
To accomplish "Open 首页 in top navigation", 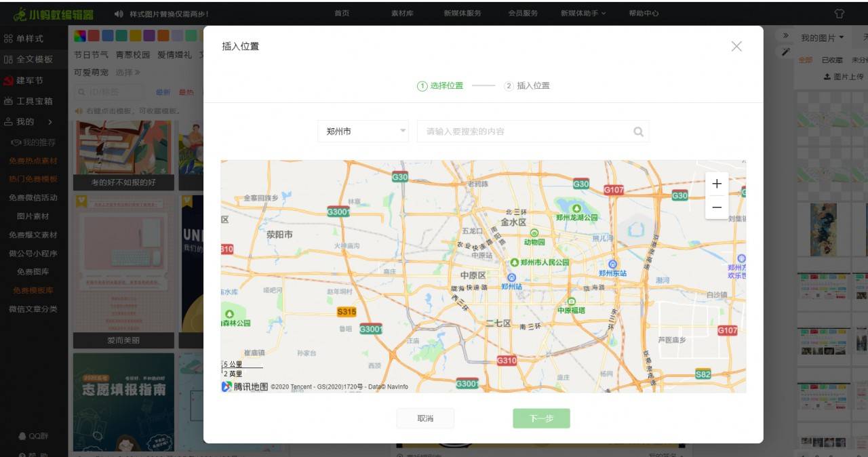I will pos(342,14).
